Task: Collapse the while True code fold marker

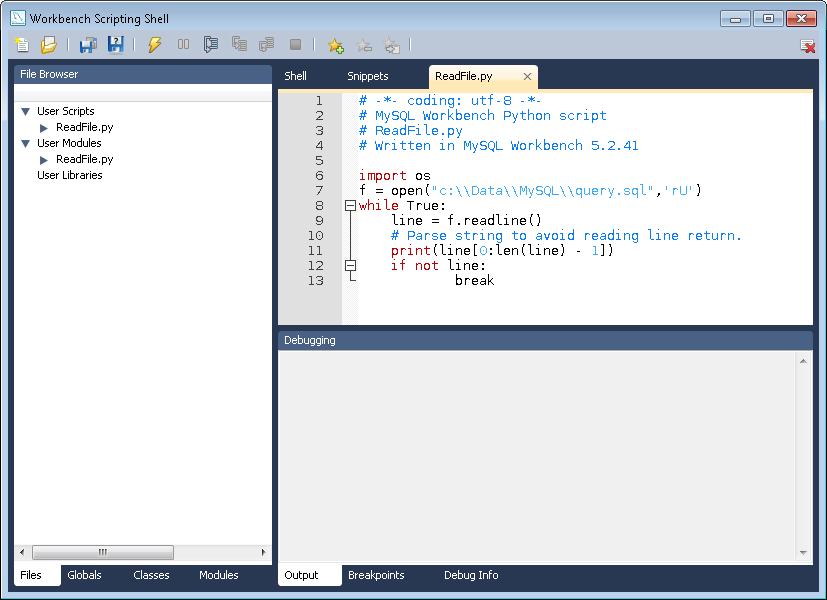Action: click(x=350, y=206)
